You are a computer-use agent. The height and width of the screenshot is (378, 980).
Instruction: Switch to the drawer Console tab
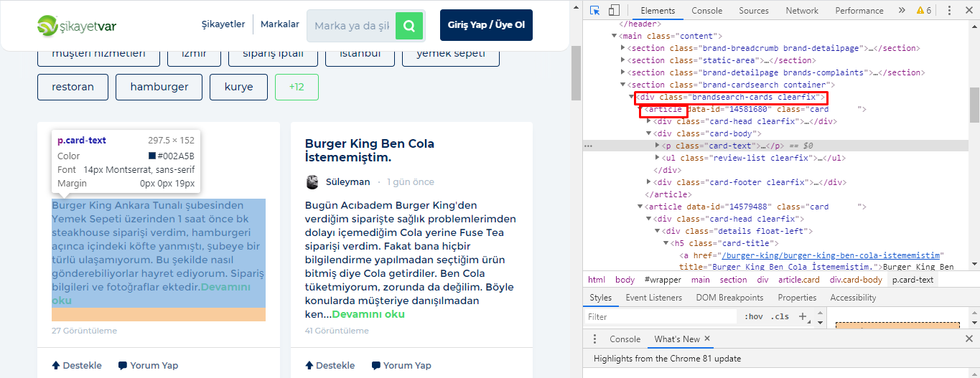click(625, 339)
